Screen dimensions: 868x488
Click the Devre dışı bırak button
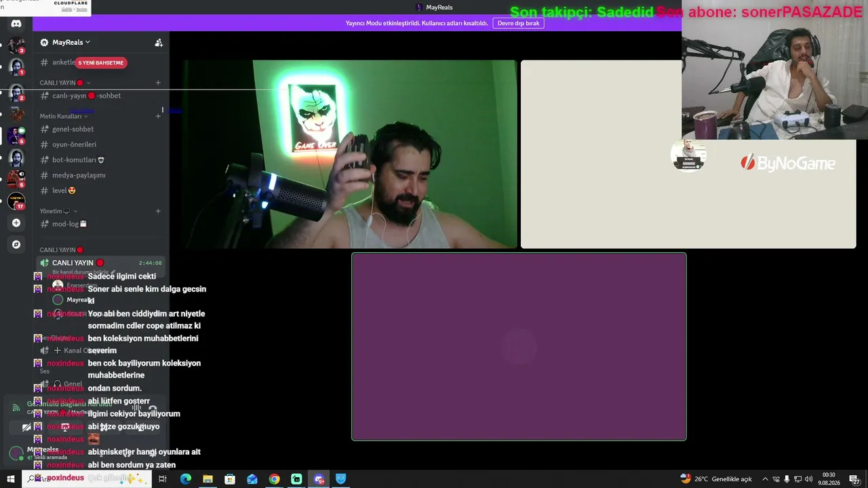click(x=518, y=23)
